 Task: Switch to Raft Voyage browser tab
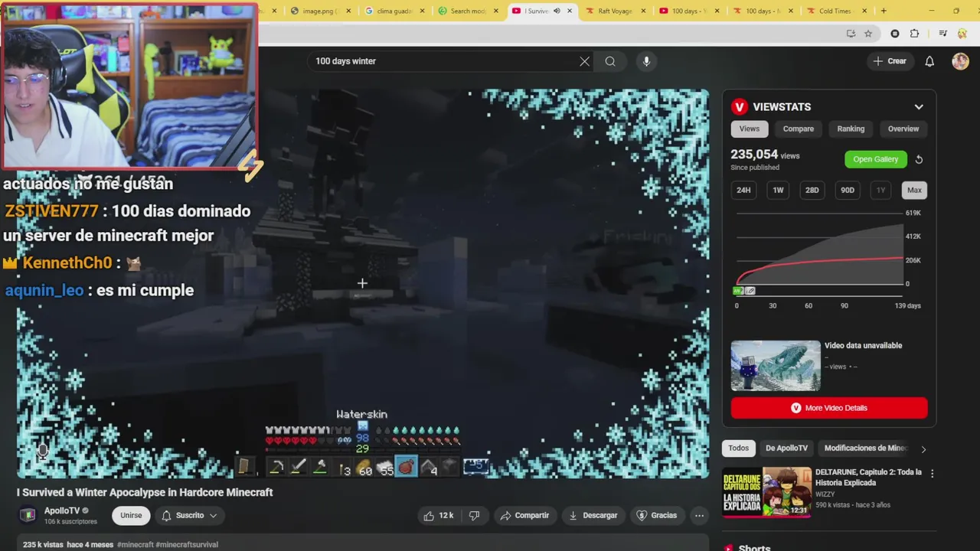615,11
